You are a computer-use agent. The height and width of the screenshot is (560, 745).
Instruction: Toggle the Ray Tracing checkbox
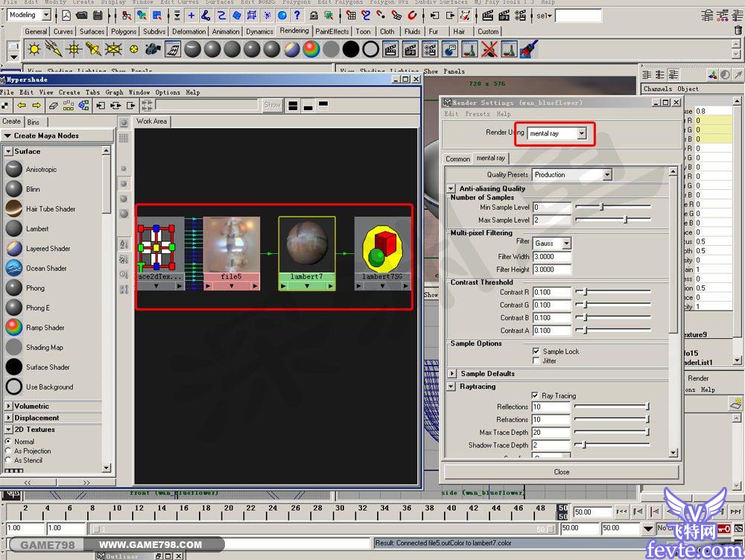tap(535, 395)
